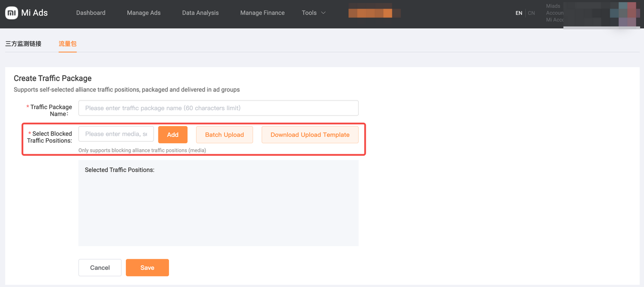Open Data Analysis from the top navigation

click(x=200, y=13)
